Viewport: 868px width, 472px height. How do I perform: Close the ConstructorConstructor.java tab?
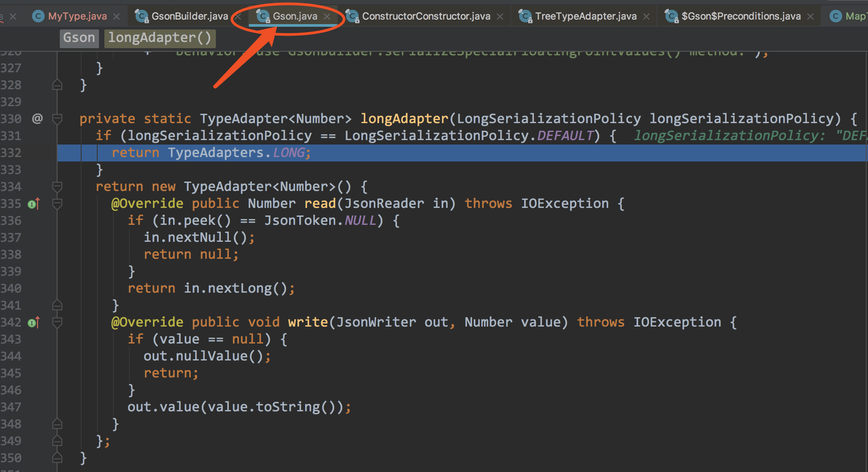click(x=500, y=17)
